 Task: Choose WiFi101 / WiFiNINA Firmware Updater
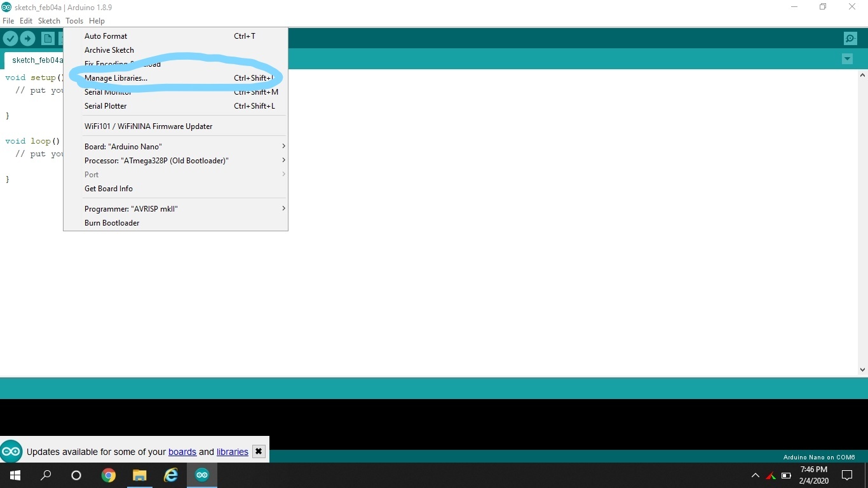[x=175, y=126]
